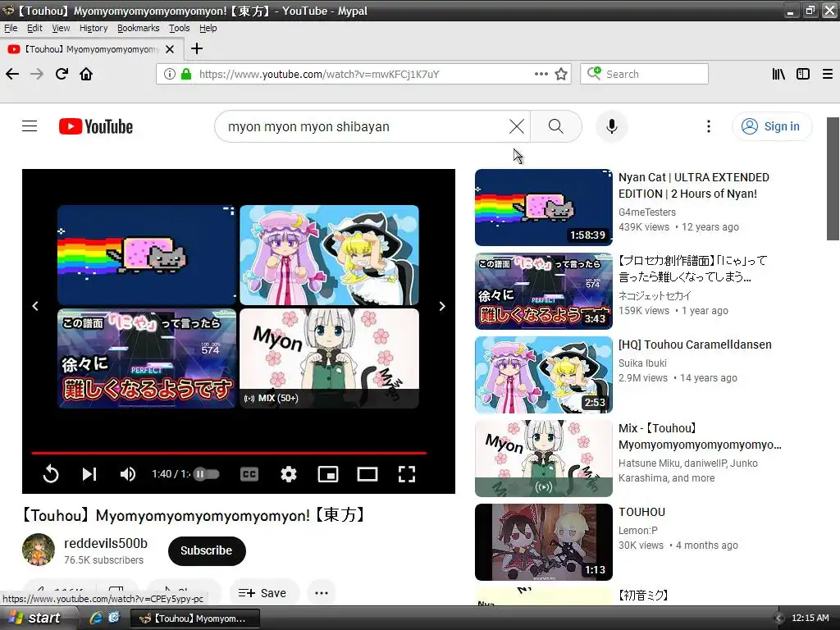Screen dimensions: 840x630
Task: Seek on the red video progress bar
Action: click(x=229, y=453)
